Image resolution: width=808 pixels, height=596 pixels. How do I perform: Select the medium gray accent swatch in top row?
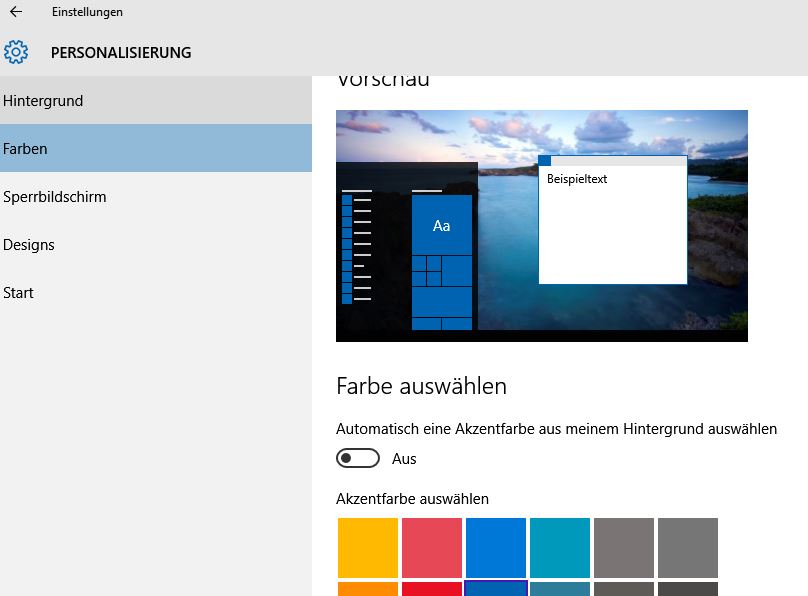tap(687, 548)
